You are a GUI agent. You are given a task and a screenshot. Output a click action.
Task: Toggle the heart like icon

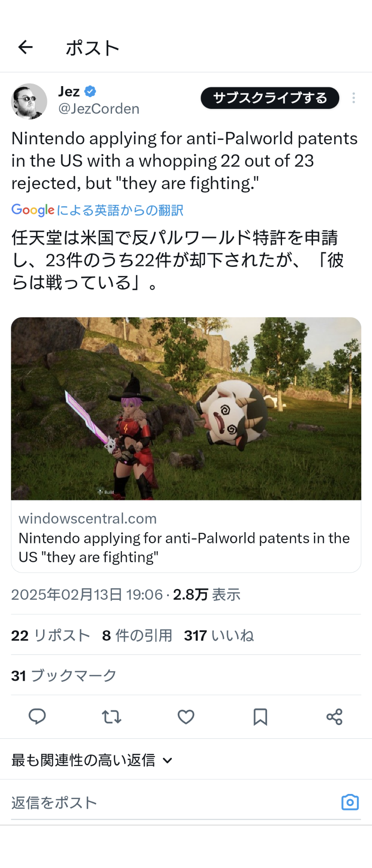186,716
